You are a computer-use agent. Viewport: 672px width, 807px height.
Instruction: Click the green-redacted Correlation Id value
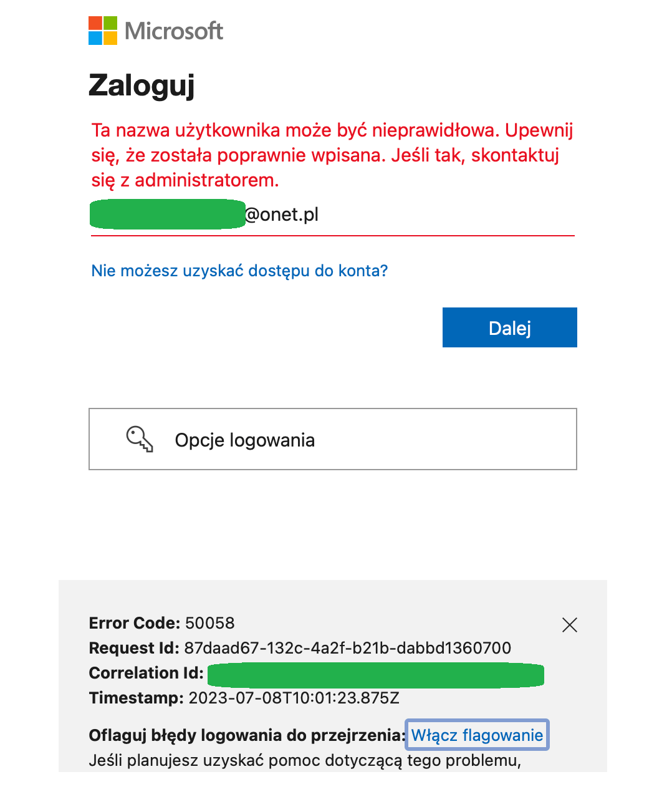point(376,675)
